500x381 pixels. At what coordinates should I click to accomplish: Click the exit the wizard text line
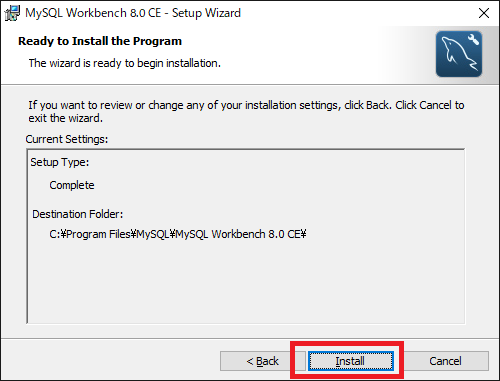coord(65,118)
